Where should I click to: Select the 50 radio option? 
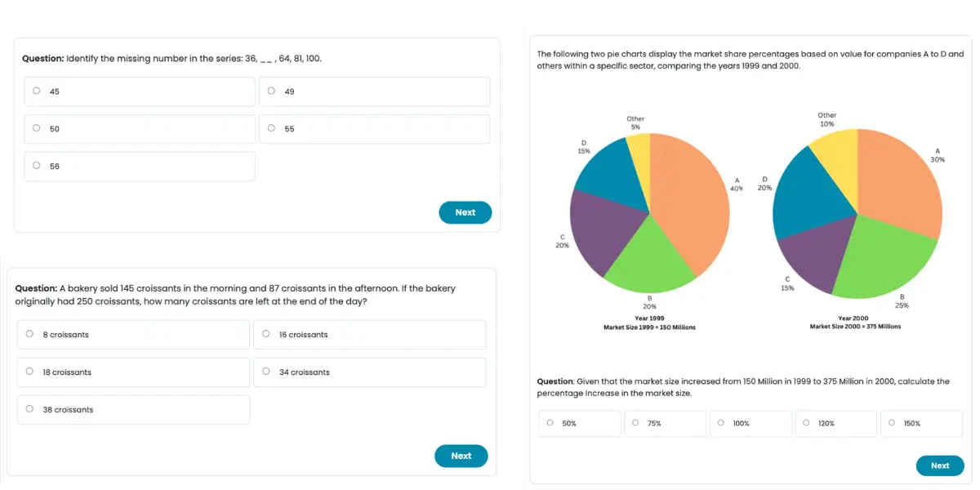tap(37, 129)
